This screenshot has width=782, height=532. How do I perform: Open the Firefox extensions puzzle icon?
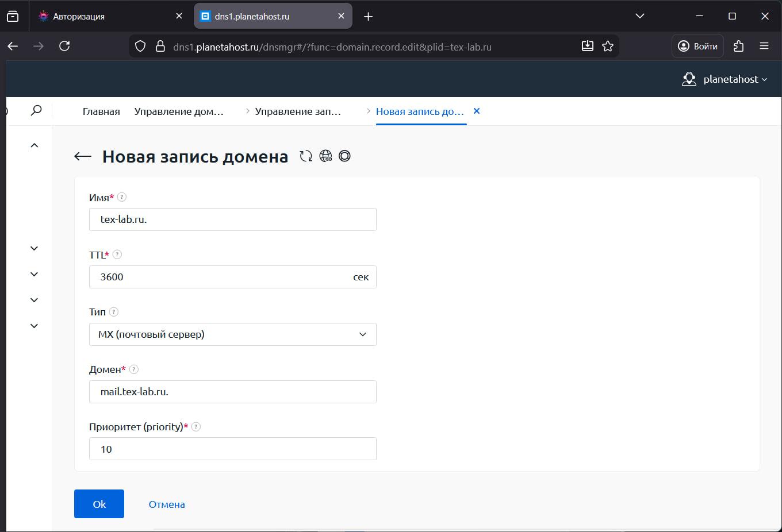[739, 46]
